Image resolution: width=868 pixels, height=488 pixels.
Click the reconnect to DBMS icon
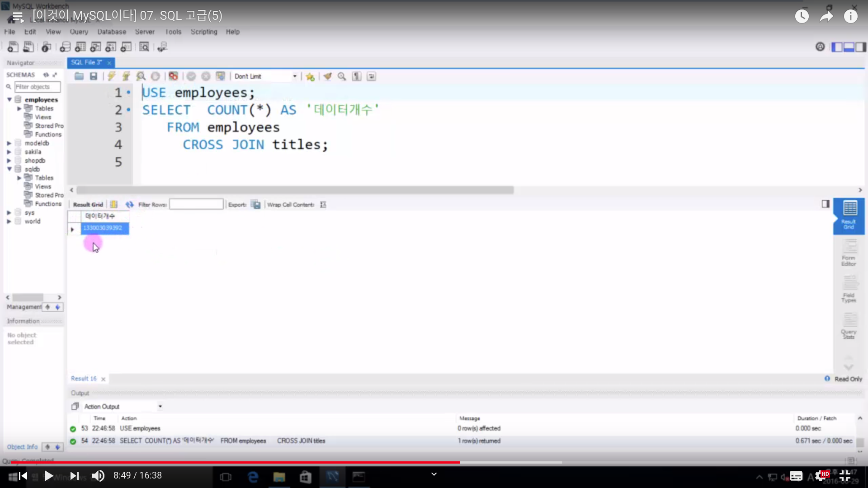point(162,47)
